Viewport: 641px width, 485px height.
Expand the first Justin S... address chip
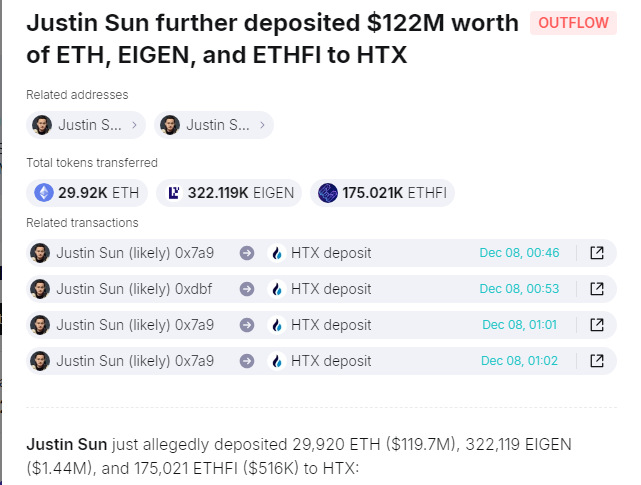pyautogui.click(x=86, y=125)
